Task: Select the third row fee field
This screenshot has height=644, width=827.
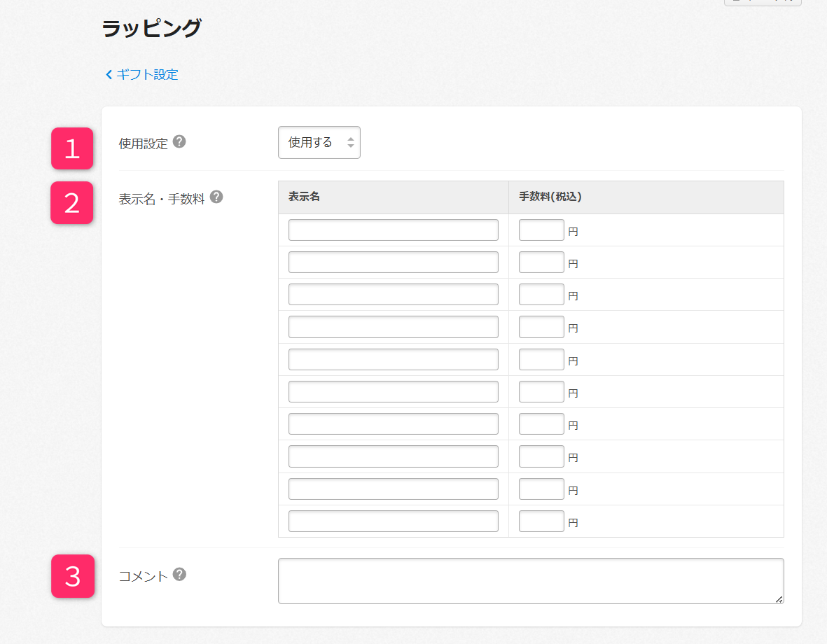Action: (x=541, y=295)
